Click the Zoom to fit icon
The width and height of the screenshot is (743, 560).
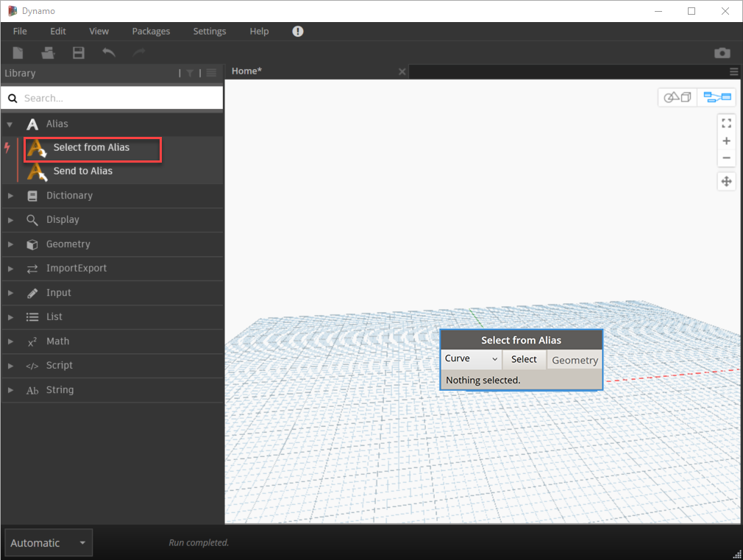tap(726, 124)
